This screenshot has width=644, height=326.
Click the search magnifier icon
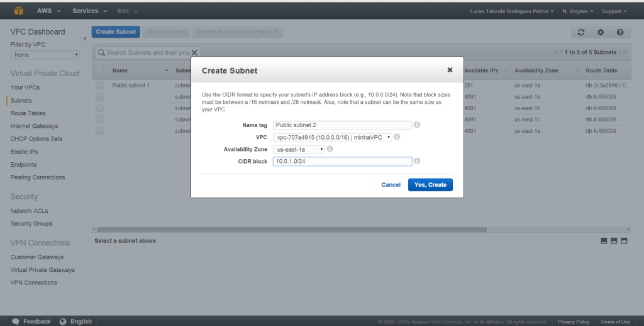click(101, 53)
